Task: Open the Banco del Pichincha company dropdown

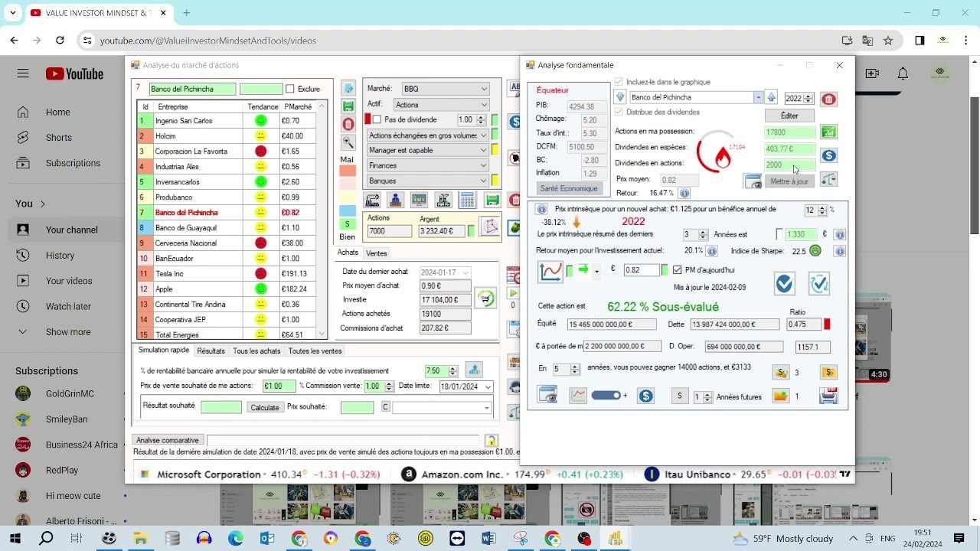Action: tap(758, 98)
